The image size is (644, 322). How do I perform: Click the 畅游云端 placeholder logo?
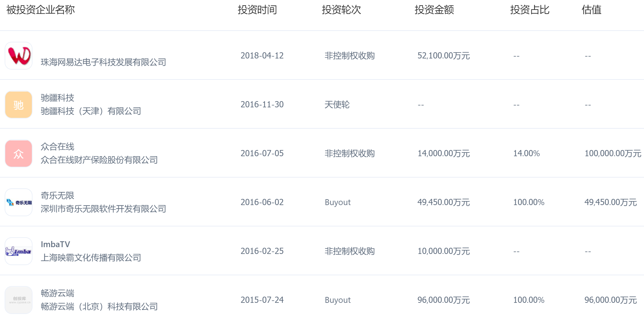[x=19, y=300]
